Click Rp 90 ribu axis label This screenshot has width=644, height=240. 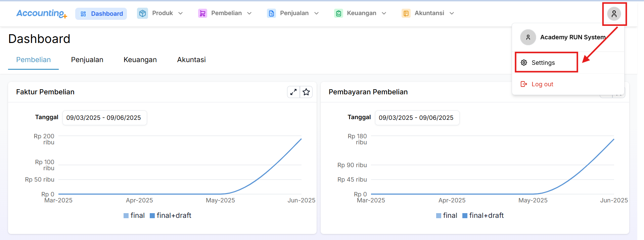point(352,165)
